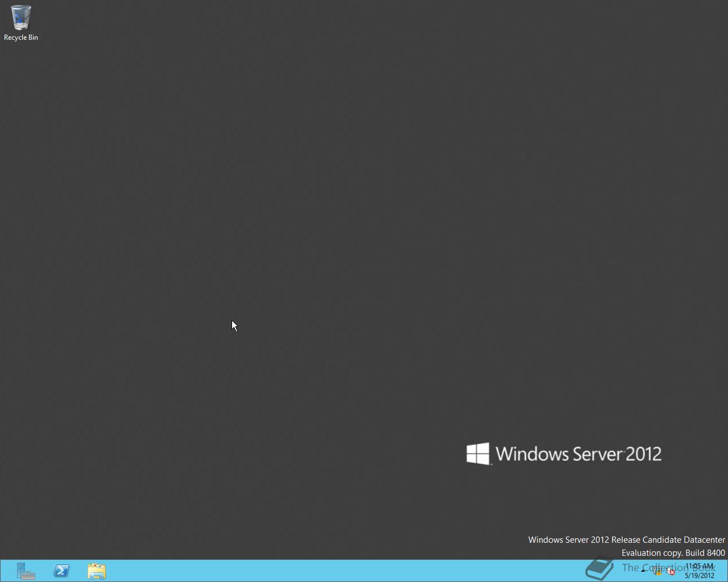The height and width of the screenshot is (582, 728).
Task: Click the network warning tray icon
Action: [x=657, y=571]
